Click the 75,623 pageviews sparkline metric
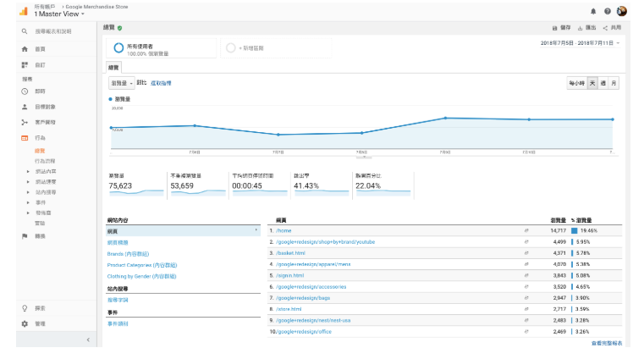 coord(136,185)
